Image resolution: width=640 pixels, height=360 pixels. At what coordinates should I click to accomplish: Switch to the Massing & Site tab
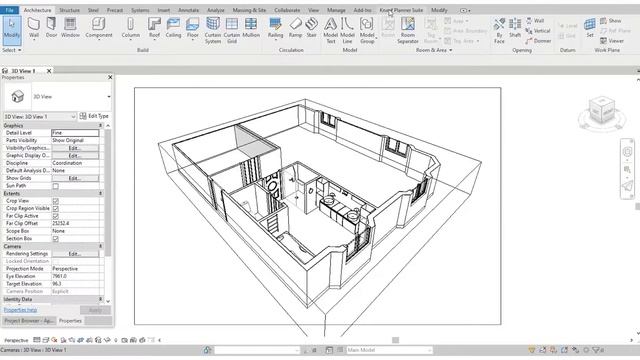[249, 10]
